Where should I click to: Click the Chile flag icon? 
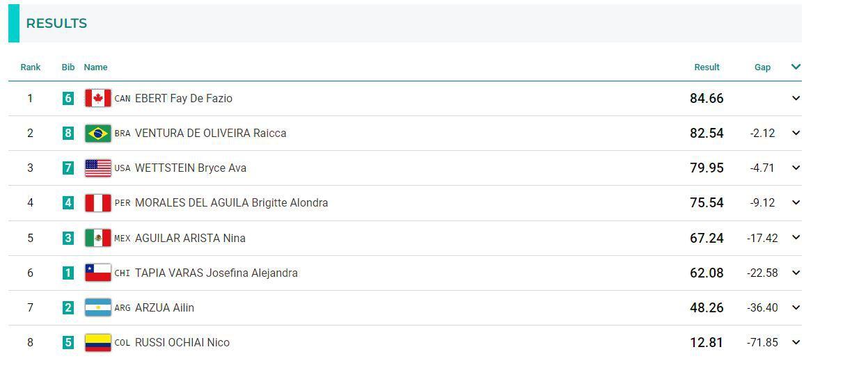click(97, 273)
